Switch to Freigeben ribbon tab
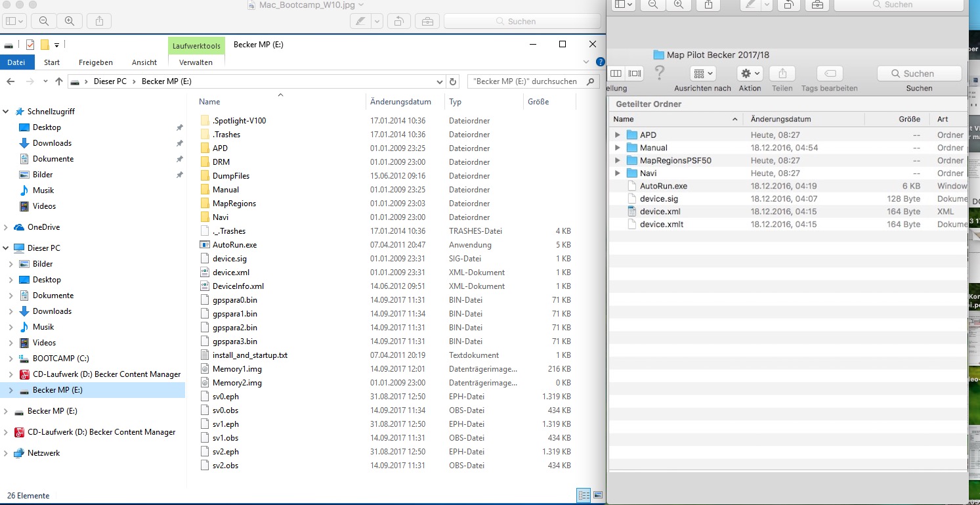980x505 pixels. [x=96, y=62]
